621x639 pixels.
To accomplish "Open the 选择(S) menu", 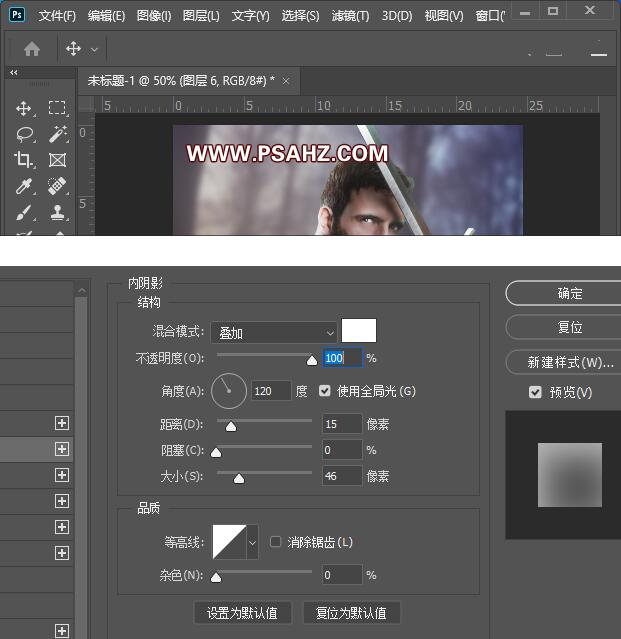I will [x=301, y=16].
